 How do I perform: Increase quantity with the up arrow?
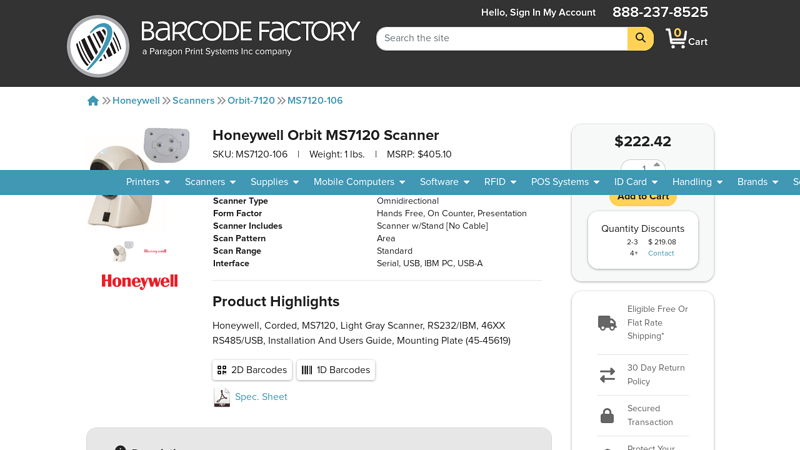coord(657,165)
